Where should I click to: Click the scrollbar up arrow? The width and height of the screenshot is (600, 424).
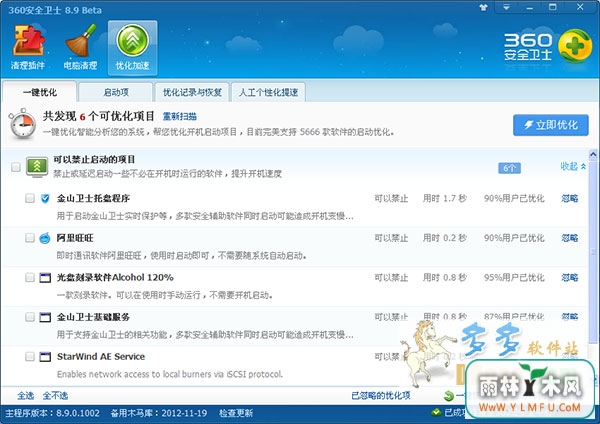coord(593,155)
